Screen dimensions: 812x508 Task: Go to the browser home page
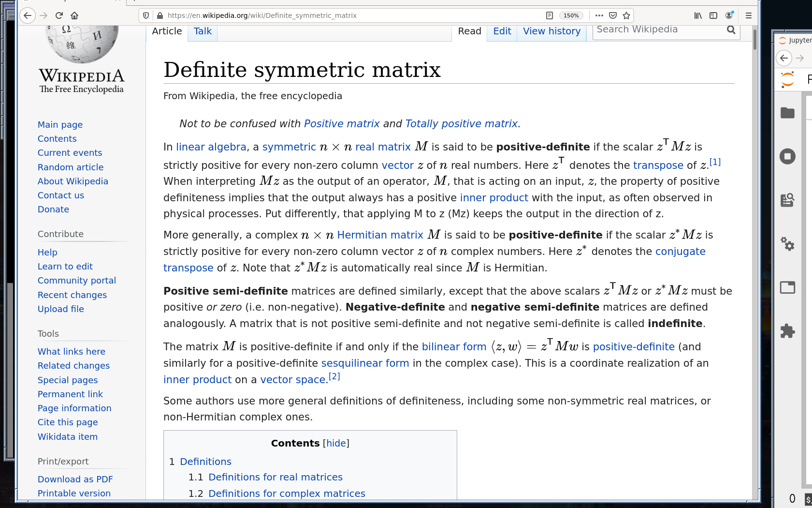point(74,15)
